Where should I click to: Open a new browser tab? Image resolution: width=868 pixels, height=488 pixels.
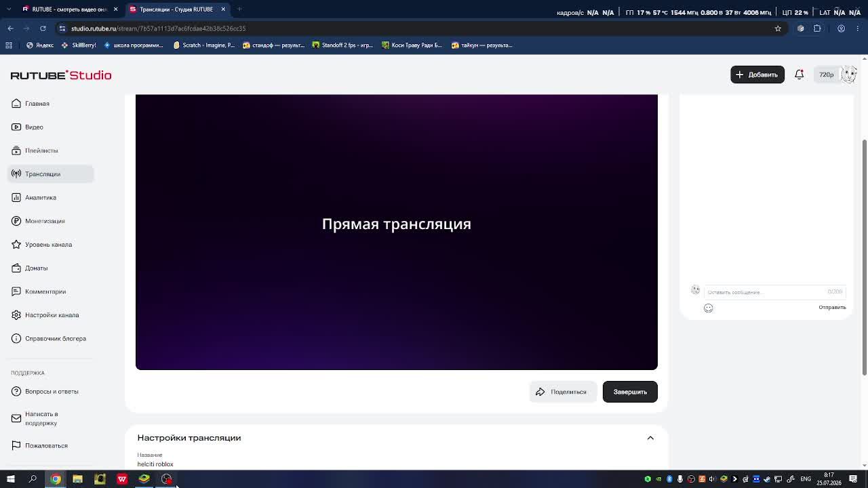click(239, 9)
